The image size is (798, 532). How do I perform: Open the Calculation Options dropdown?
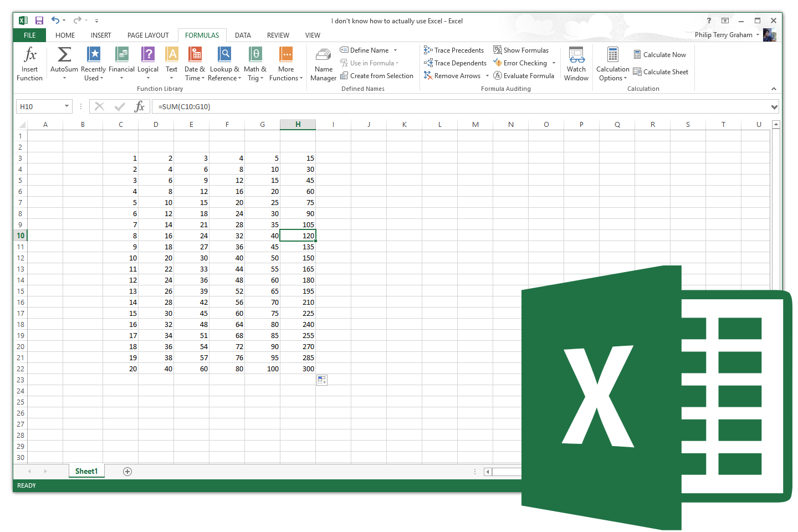[x=612, y=63]
